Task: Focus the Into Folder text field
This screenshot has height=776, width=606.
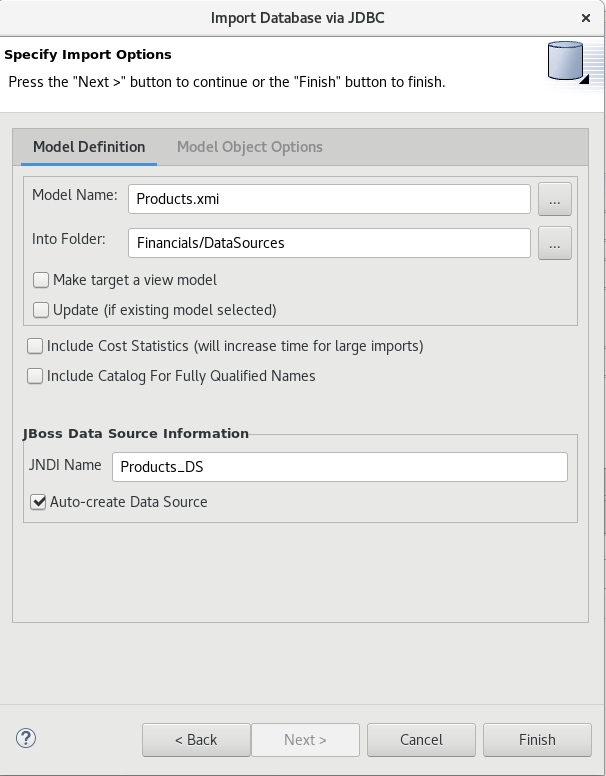Action: coord(329,243)
